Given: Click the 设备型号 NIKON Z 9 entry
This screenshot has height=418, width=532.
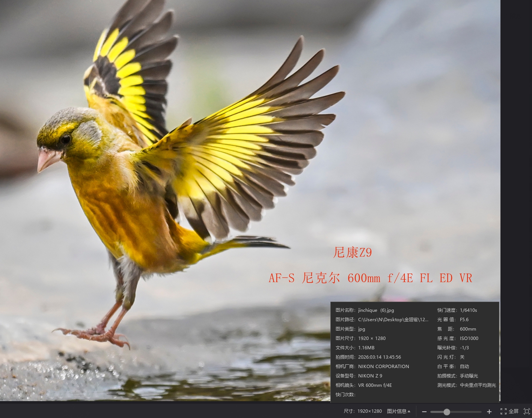Looking at the screenshot, I should pos(370,376).
